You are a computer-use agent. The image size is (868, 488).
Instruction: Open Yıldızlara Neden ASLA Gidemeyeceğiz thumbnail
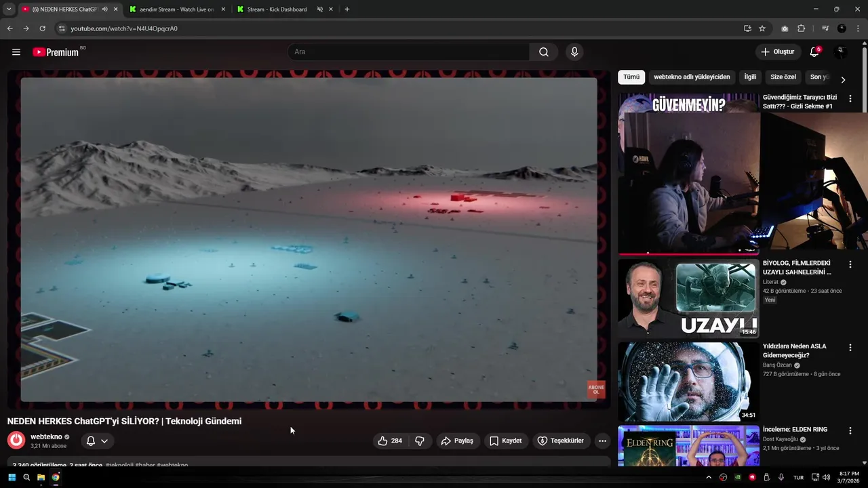(688, 382)
